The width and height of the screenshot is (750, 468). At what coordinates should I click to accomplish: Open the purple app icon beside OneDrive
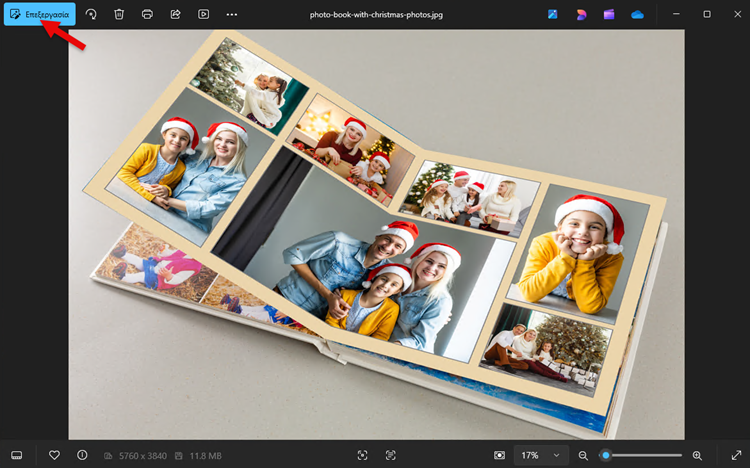tap(609, 14)
